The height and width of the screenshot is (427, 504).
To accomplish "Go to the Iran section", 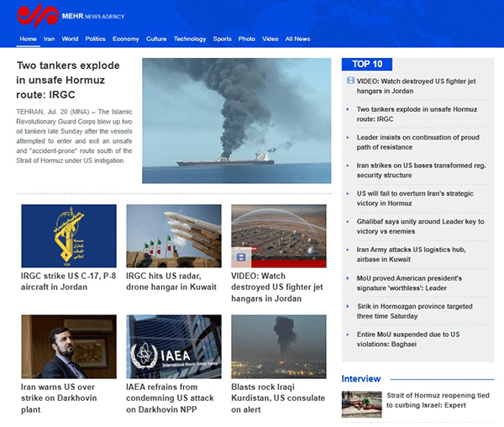I will 50,39.
